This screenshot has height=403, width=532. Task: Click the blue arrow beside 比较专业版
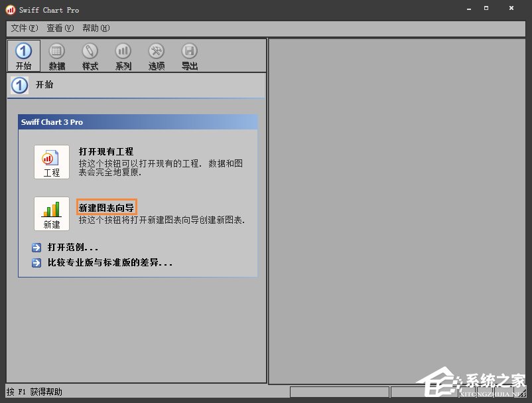(36, 262)
